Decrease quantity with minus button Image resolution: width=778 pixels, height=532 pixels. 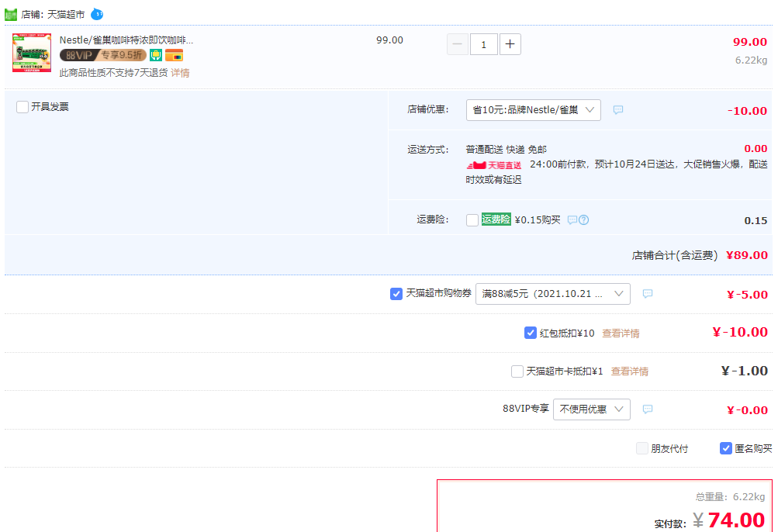[458, 44]
